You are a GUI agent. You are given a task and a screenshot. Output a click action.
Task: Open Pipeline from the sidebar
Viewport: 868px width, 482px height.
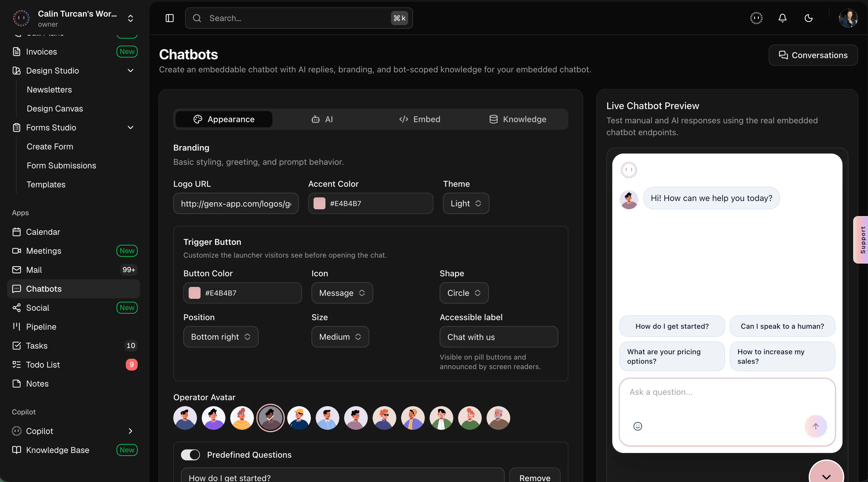click(x=74, y=327)
